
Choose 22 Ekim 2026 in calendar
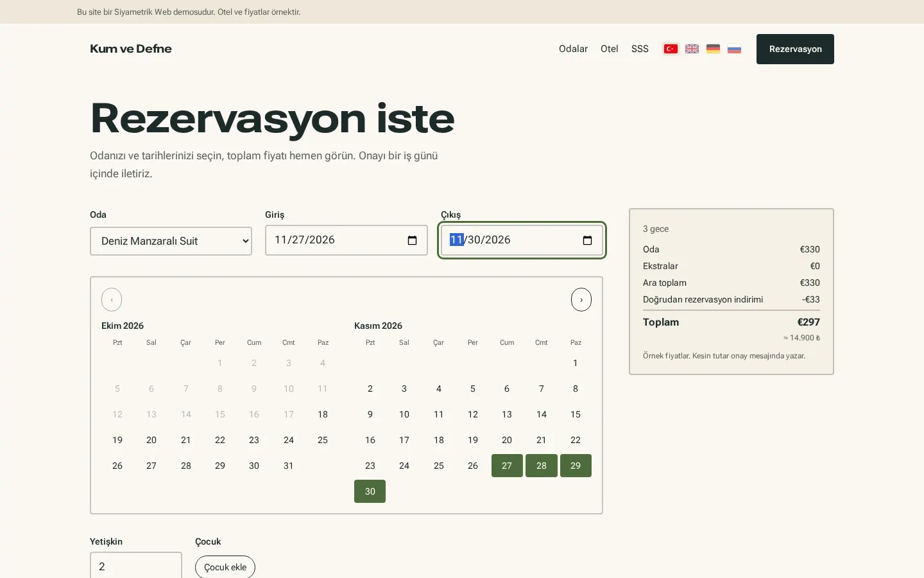tap(220, 440)
